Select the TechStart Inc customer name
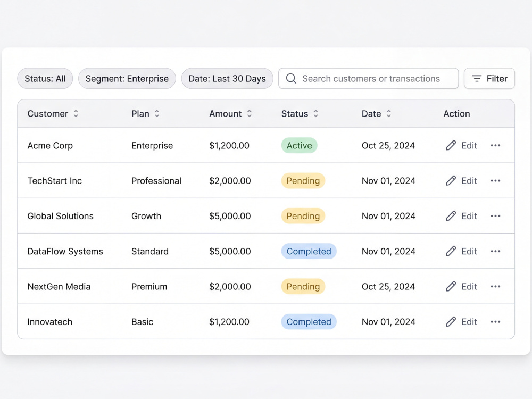Screen dimensions: 532x399 (55, 180)
